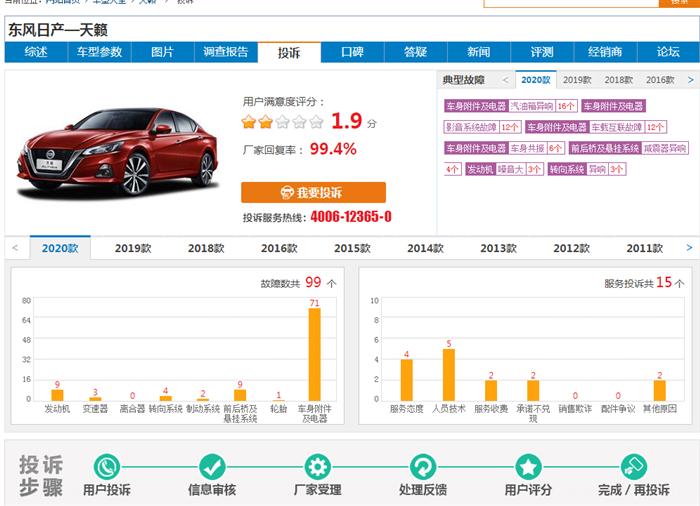Click the 减震器异响 fault tag
Screen dimensions: 700x506
(629, 148)
